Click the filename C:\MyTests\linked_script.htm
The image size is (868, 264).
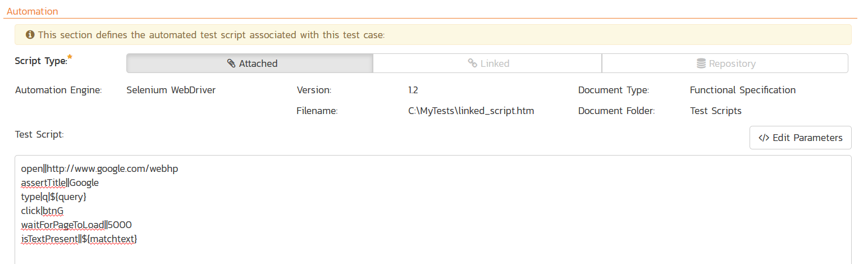[470, 111]
